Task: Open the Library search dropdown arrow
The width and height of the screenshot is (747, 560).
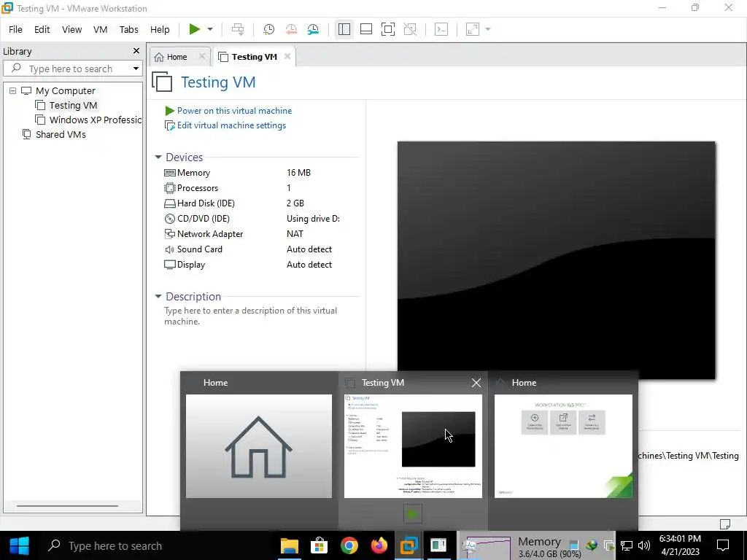Action: pos(136,69)
